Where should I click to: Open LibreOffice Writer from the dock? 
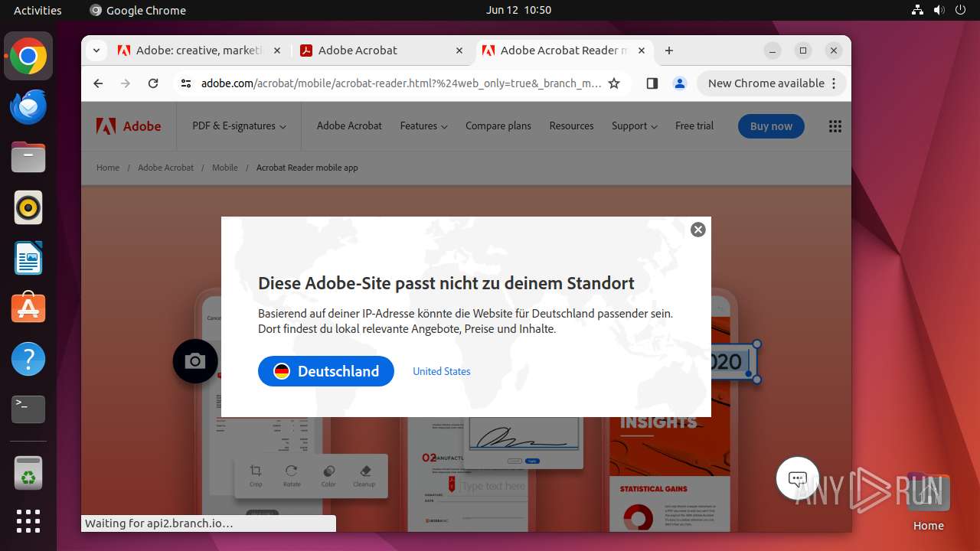(x=28, y=258)
